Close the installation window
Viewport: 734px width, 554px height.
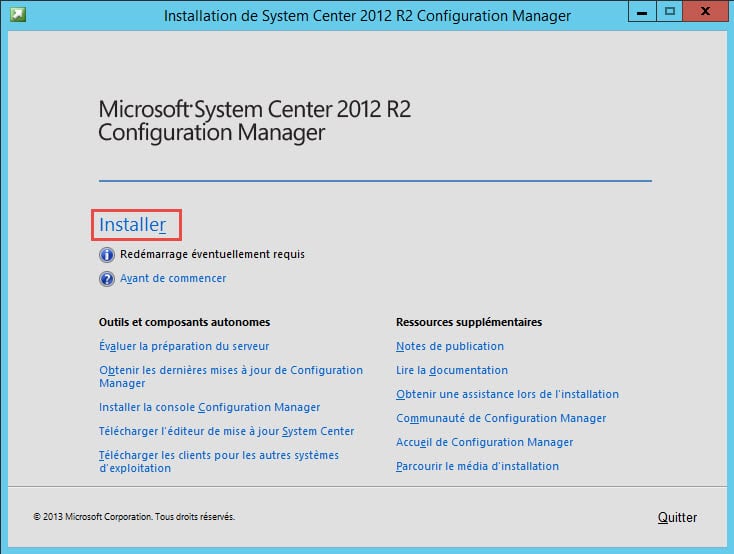point(705,12)
